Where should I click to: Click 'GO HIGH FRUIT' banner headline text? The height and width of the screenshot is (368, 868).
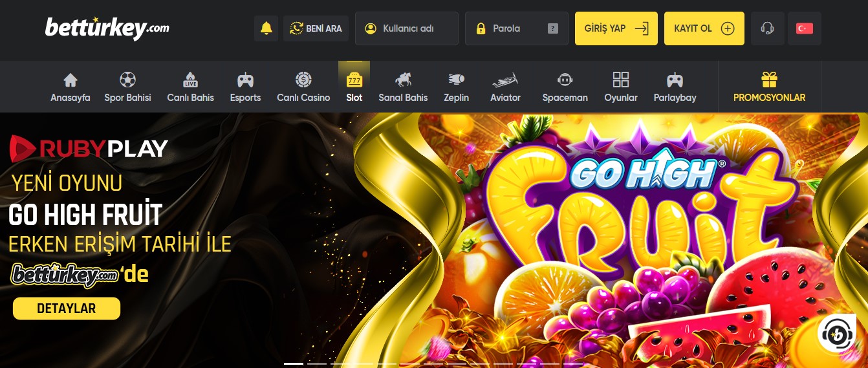click(x=85, y=215)
